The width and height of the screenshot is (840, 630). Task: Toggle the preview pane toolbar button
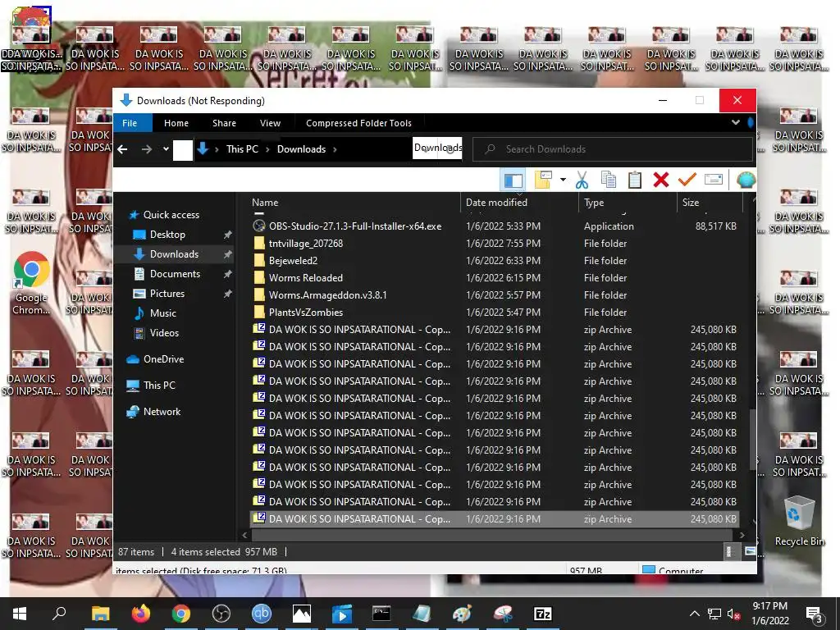[x=514, y=180]
